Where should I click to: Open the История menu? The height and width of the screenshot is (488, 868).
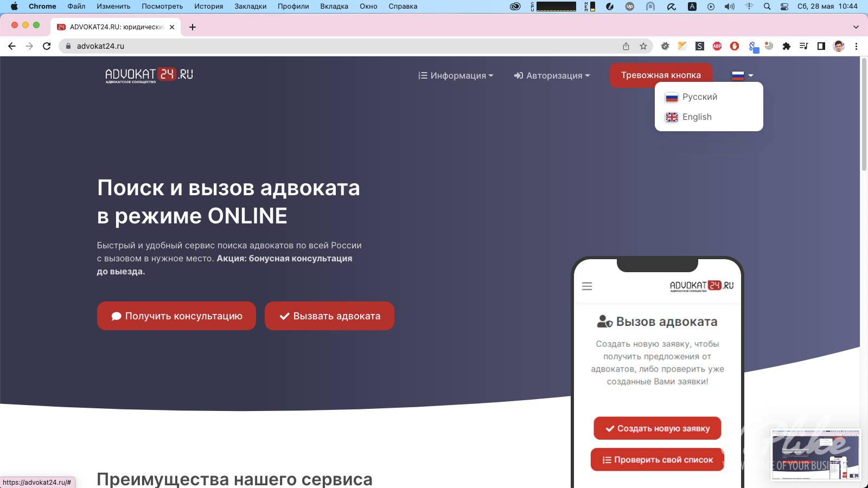[x=209, y=7]
